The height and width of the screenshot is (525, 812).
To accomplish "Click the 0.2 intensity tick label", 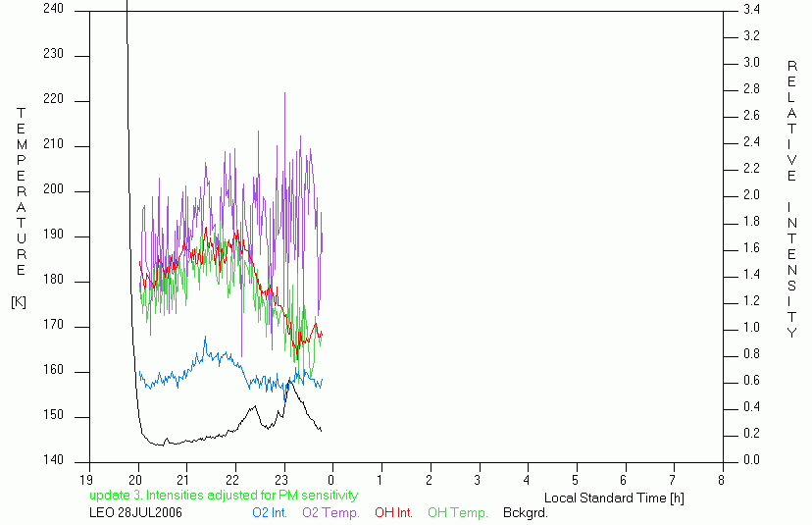I will pos(751,434).
